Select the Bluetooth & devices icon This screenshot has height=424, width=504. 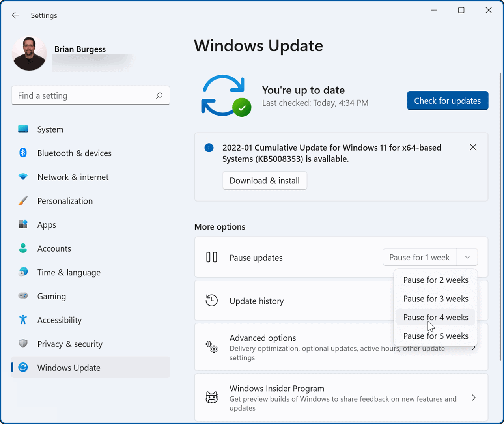[22, 153]
